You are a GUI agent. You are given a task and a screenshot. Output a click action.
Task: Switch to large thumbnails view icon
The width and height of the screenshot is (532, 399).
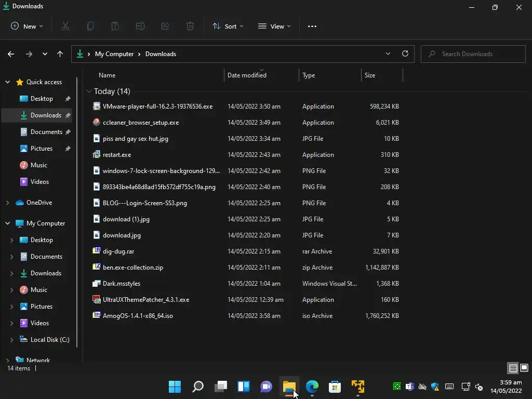[x=524, y=368]
